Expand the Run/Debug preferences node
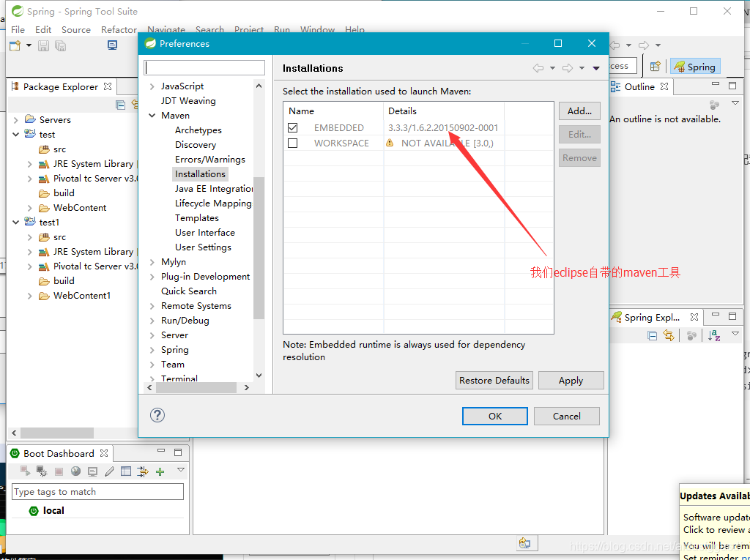 (x=152, y=321)
